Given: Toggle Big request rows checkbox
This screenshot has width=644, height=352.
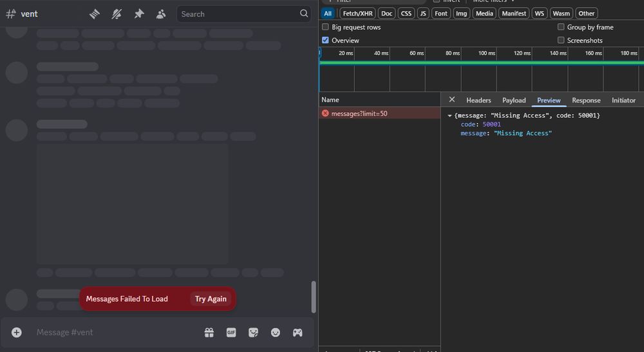Looking at the screenshot, I should [325, 27].
